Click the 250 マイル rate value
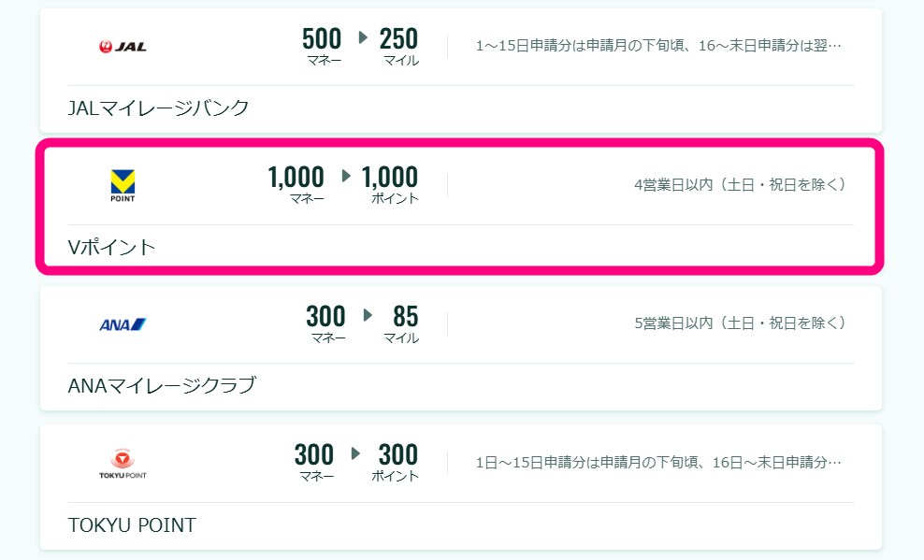Screen dimensions: 924x560 coord(399,47)
